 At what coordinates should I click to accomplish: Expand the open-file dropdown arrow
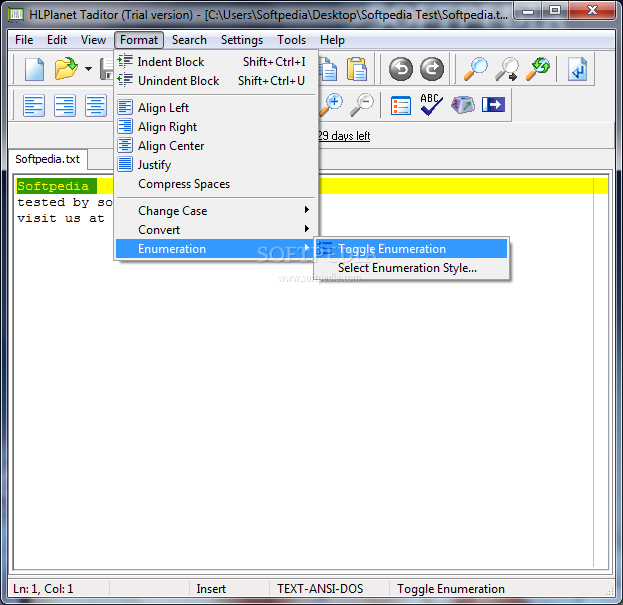tap(88, 69)
